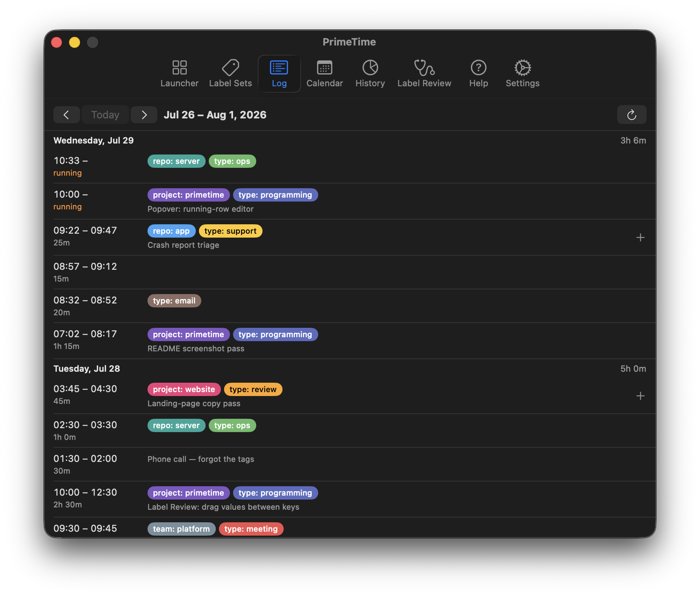Select the 08:32 – 08:52 time range
The image size is (700, 596).
(x=85, y=300)
